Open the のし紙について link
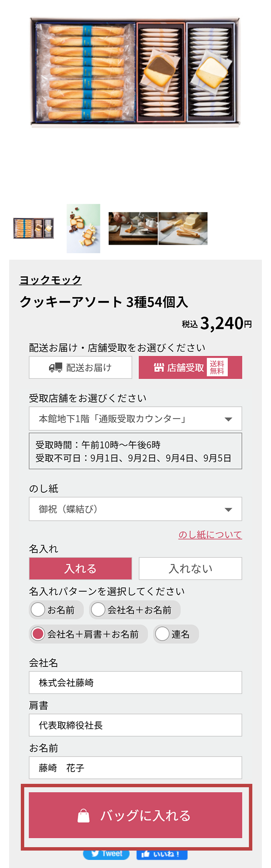This screenshot has width=271, height=868. 210,535
